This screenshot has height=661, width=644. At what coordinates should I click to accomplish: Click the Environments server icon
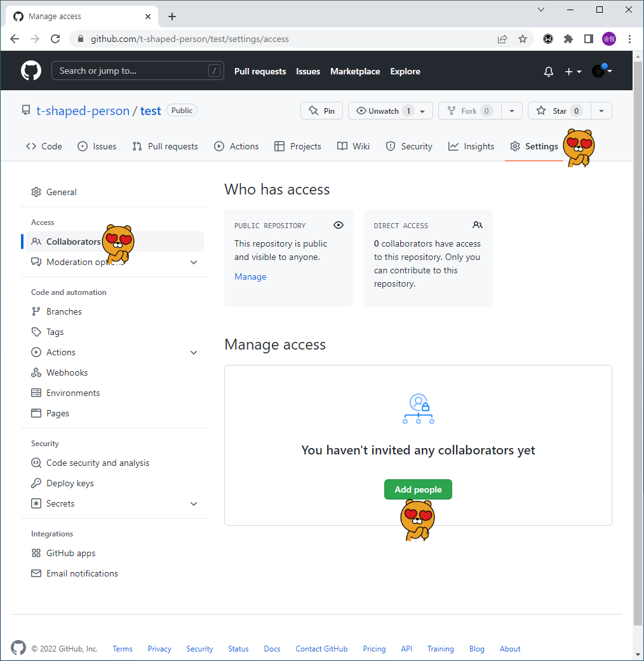coord(36,393)
